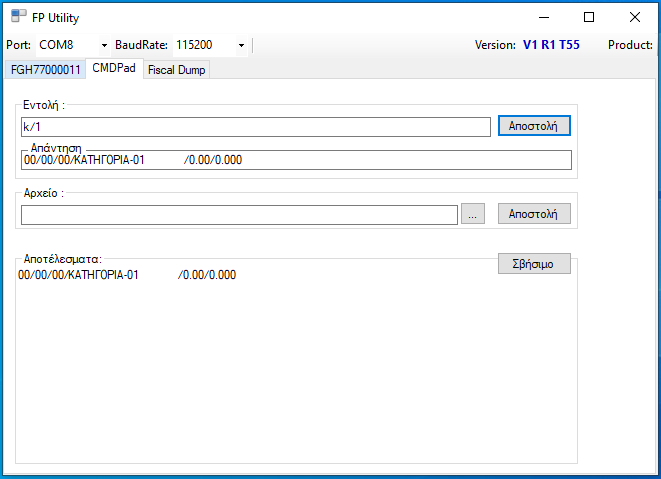The width and height of the screenshot is (661, 479).
Task: Open the Fiscal Dump tab
Action: pos(176,69)
